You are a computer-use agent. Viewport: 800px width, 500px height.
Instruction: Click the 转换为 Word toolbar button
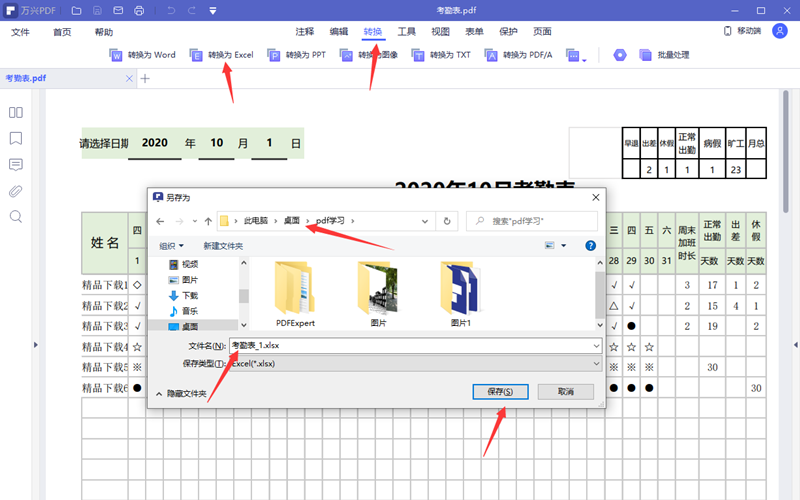142,55
